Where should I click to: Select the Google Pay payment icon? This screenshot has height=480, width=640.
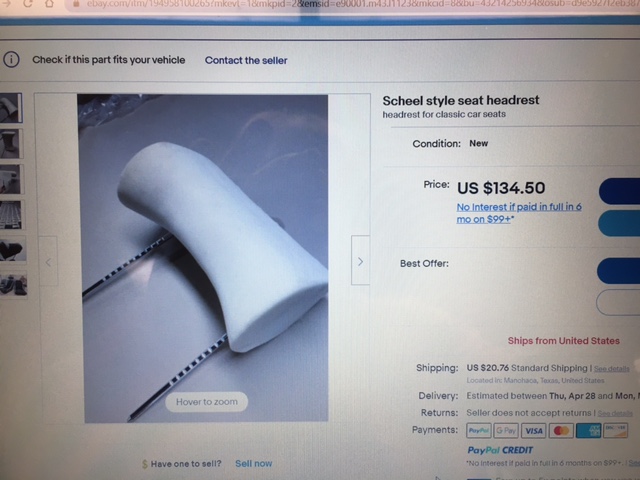click(x=506, y=430)
